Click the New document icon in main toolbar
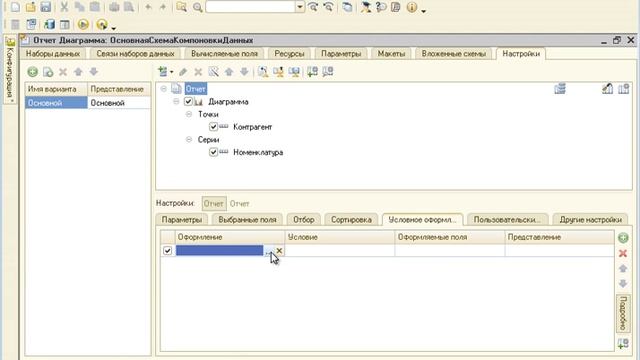The height and width of the screenshot is (360, 640). [15, 7]
